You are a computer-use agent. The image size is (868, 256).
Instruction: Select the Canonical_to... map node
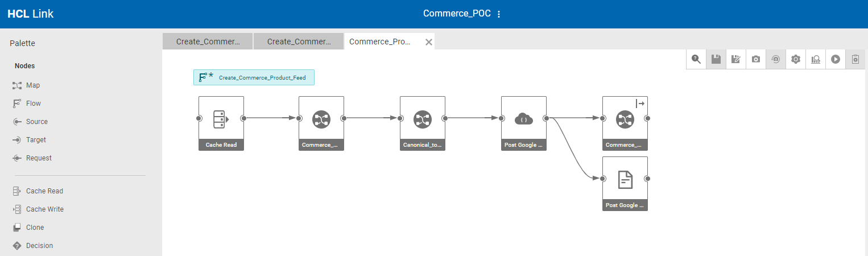[423, 123]
